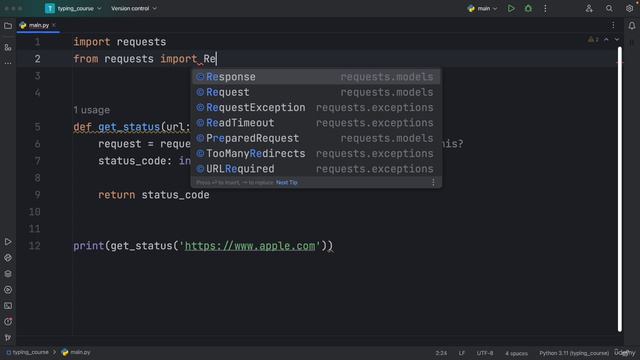Open the Notifications bell panel
The height and width of the screenshot is (360, 640).
coord(631,26)
